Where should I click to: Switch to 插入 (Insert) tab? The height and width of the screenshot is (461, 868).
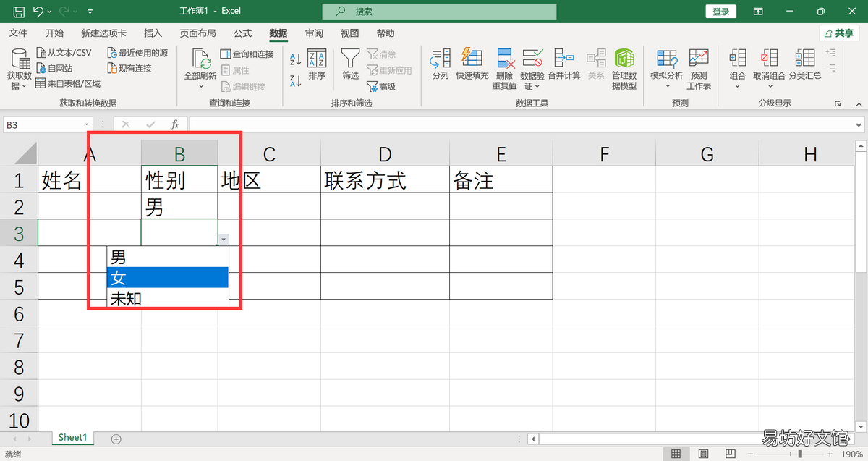pos(153,33)
